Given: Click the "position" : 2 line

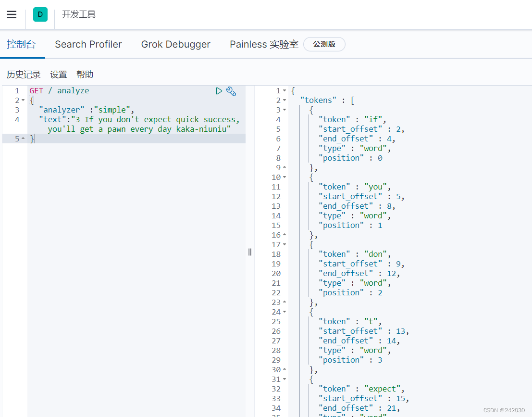Looking at the screenshot, I should (x=350, y=293).
